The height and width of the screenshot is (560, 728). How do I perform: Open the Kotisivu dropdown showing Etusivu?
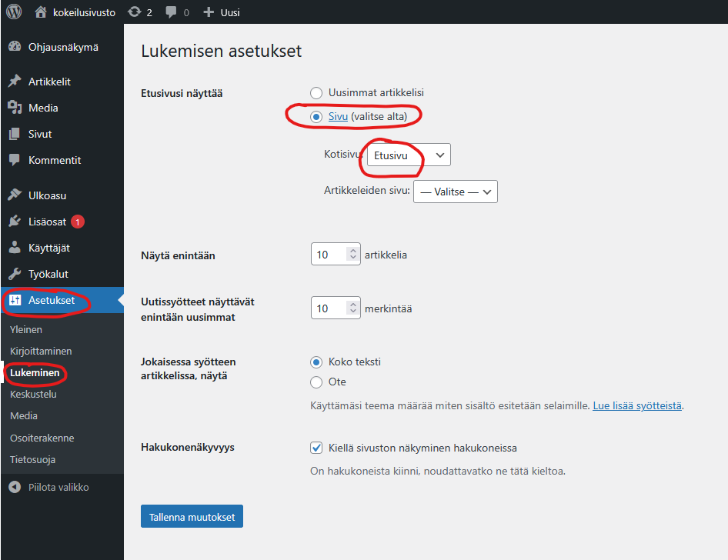[409, 155]
